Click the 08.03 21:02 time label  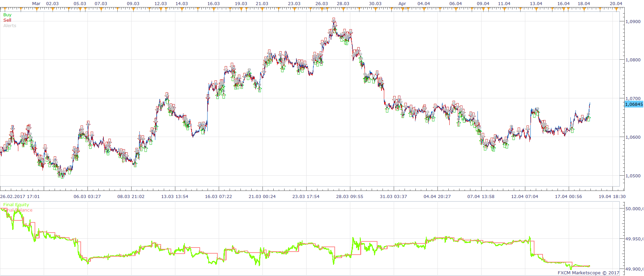pyautogui.click(x=131, y=197)
